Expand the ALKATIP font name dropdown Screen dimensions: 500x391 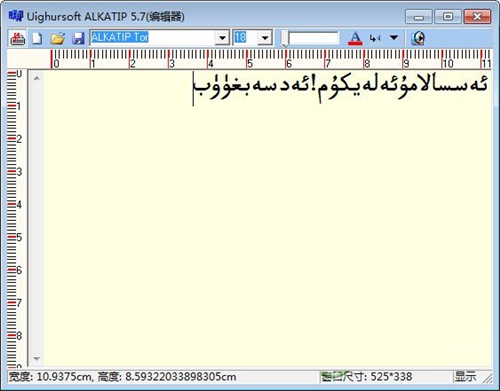tap(222, 38)
